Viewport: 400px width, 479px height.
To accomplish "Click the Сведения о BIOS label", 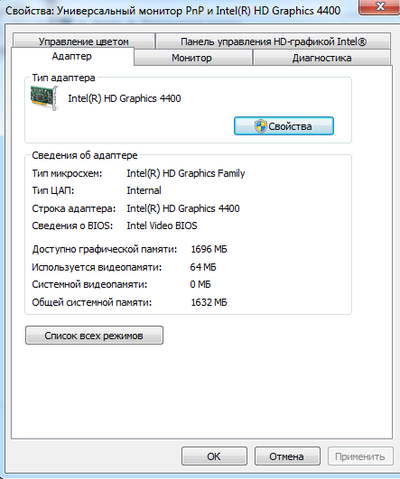I will pyautogui.click(x=72, y=226).
